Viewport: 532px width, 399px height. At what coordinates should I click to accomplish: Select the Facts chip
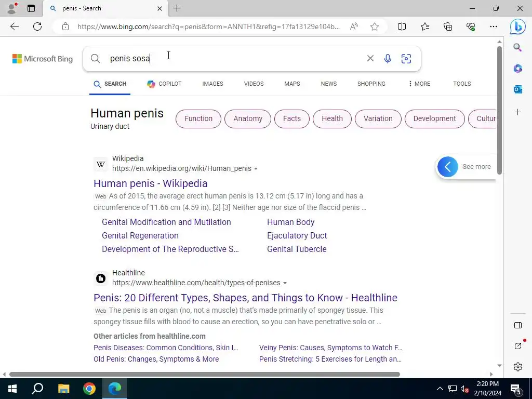[x=292, y=119]
